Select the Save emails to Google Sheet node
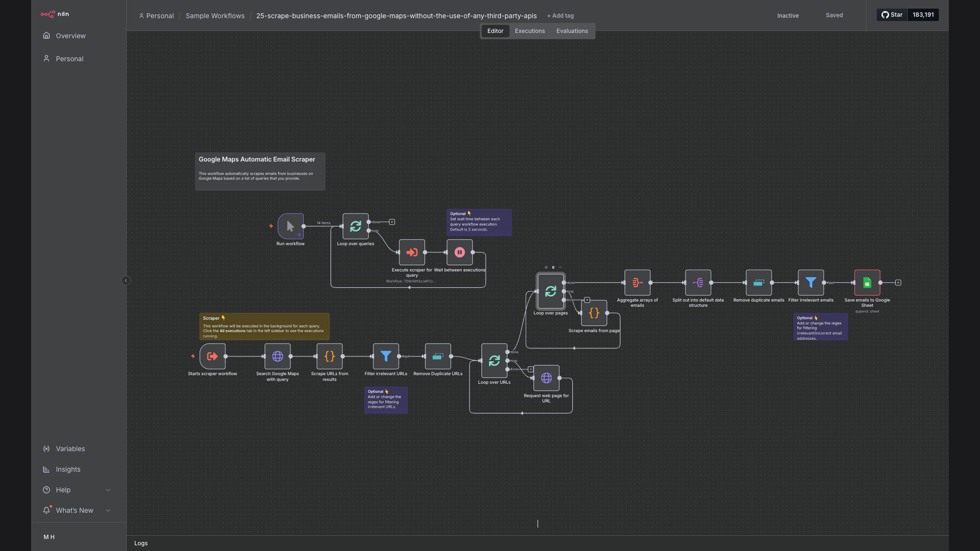This screenshot has width=980, height=551. coord(867,282)
